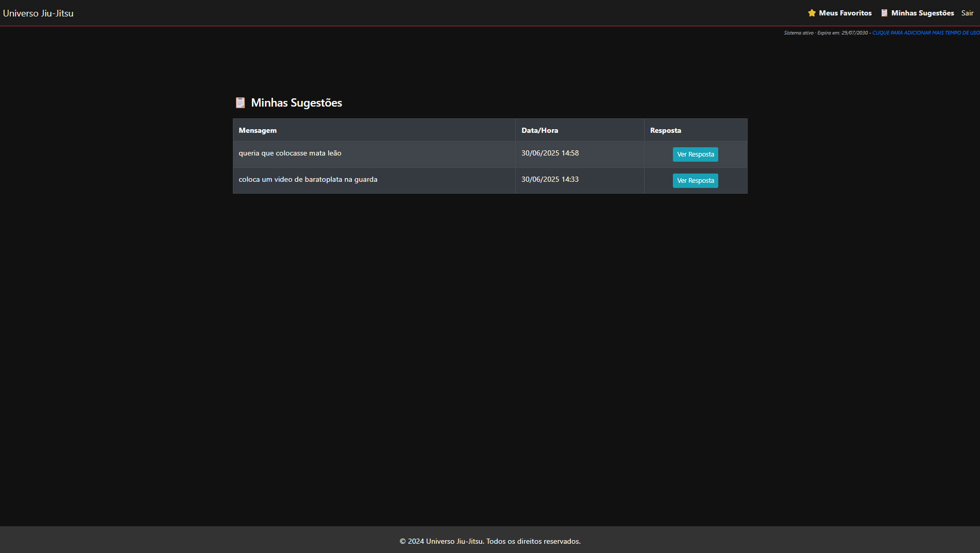The image size is (980, 553).
Task: Click the clipboard icon next to the page heading
Action: pos(240,102)
